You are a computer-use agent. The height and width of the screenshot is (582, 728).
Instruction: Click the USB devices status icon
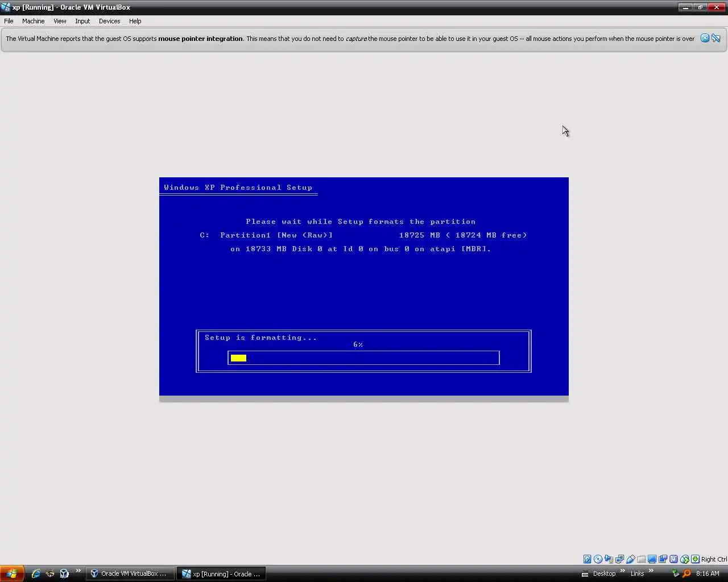[x=631, y=559]
